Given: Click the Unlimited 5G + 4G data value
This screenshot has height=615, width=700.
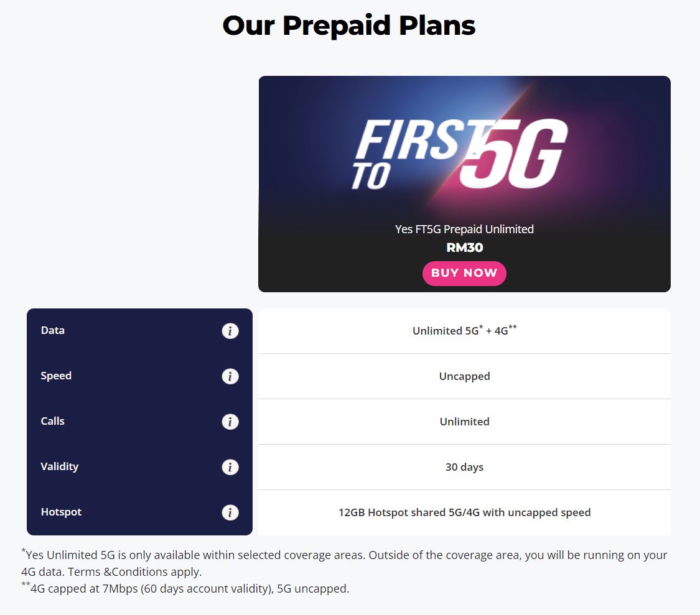Looking at the screenshot, I should [x=464, y=331].
